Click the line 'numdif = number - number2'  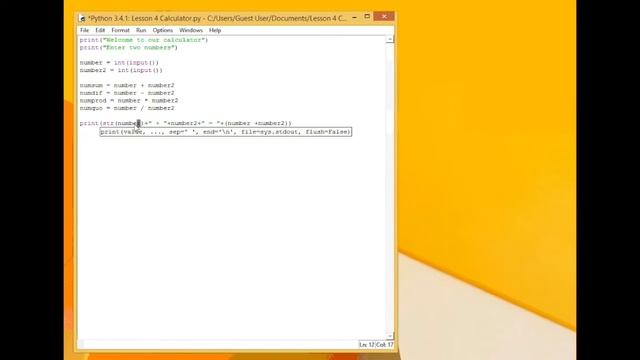coord(127,93)
